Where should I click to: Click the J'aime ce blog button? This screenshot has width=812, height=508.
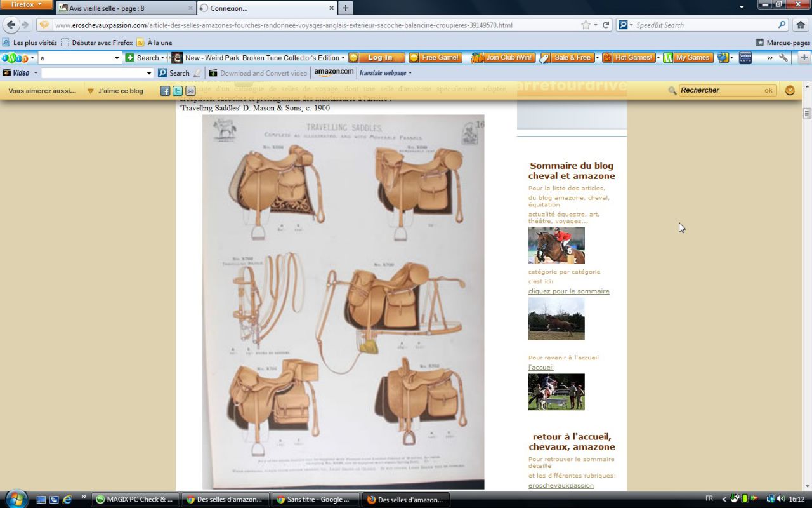coord(116,91)
